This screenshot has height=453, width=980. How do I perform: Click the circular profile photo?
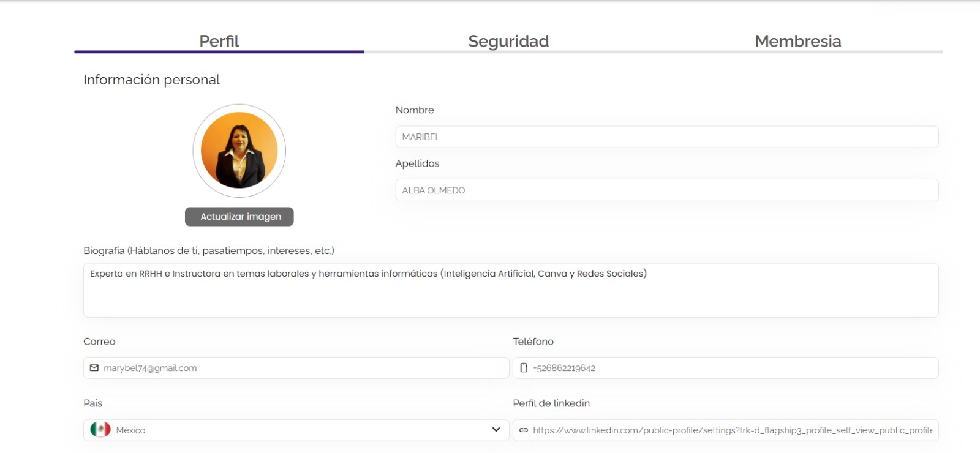click(x=239, y=151)
